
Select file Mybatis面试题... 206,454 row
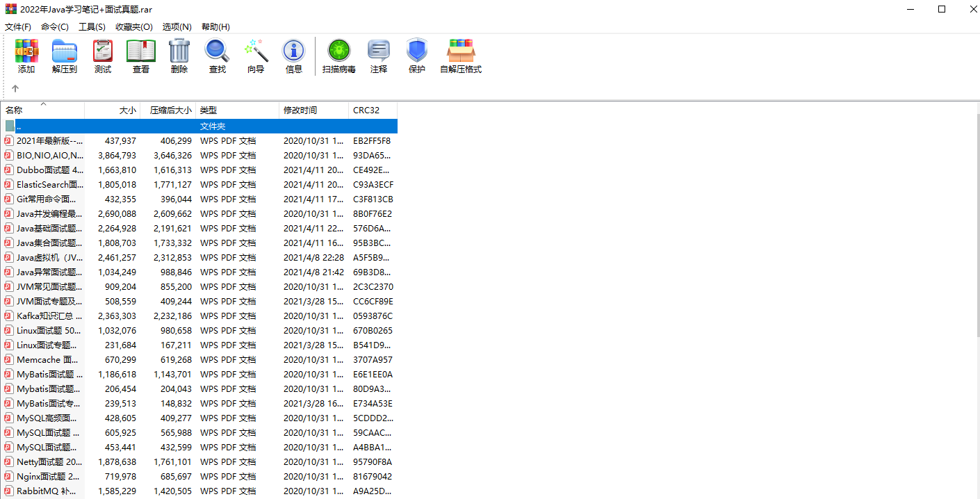[x=200, y=388]
